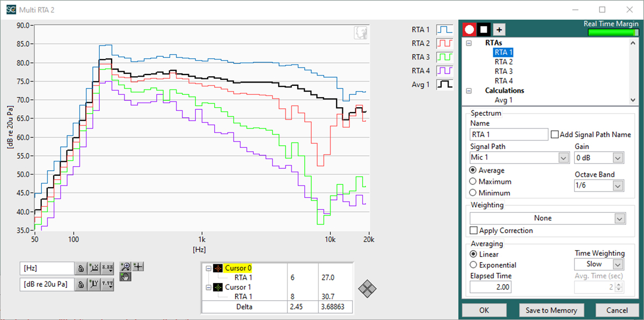This screenshot has width=644, height=320.
Task: Click the RTA 2 red plot legend swatch
Action: 444,43
